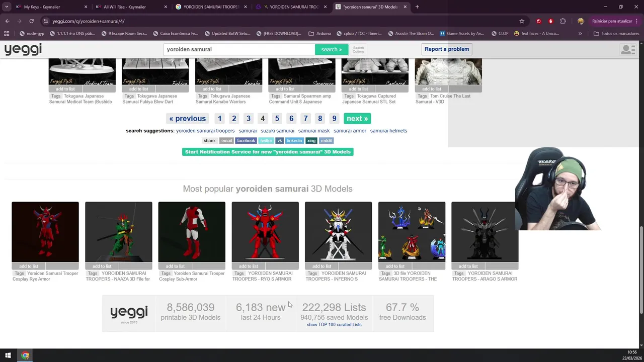Click the clock in the system tray
Viewport: 644px width, 362px height.
tap(632, 355)
